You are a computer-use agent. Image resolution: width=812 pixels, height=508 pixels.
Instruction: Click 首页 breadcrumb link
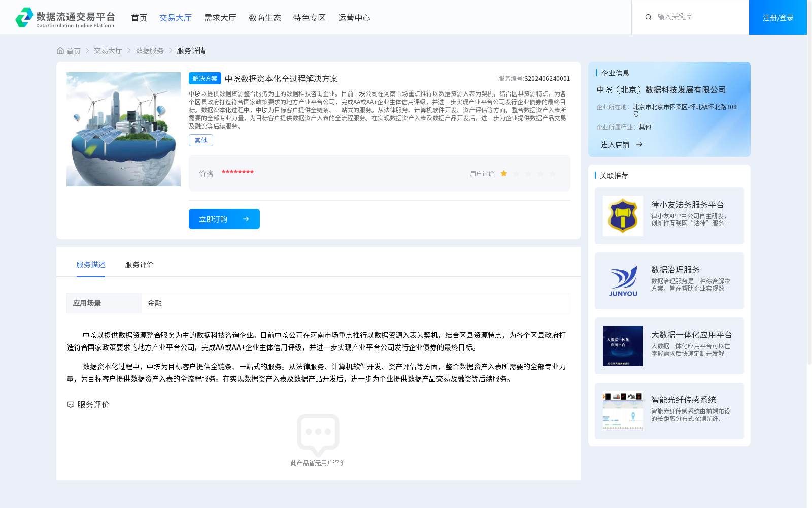click(x=74, y=51)
